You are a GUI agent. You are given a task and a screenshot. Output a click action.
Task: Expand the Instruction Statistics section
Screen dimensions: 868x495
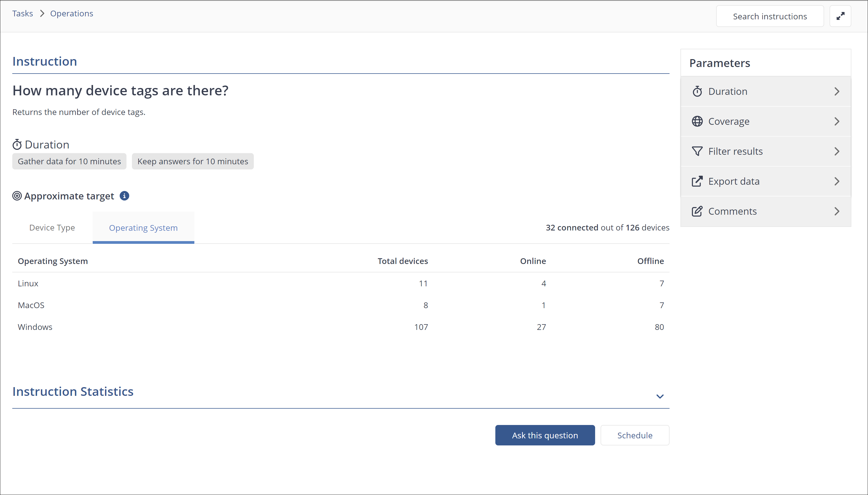coord(660,396)
